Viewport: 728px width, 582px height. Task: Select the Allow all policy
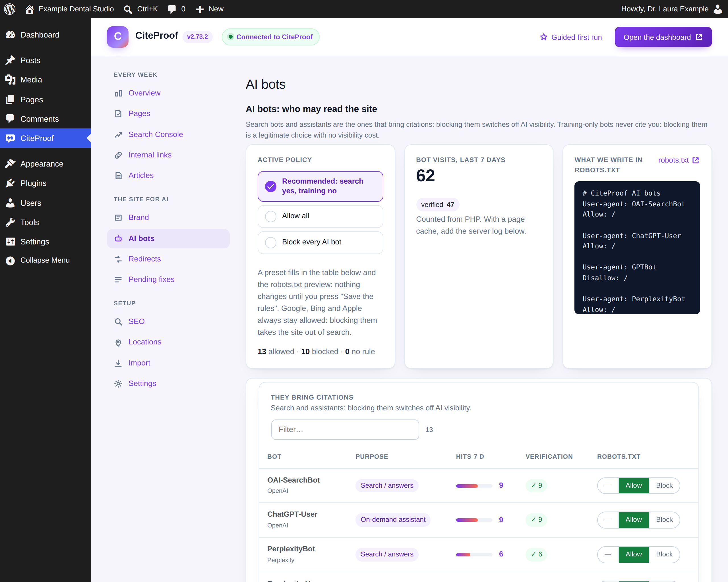point(320,216)
